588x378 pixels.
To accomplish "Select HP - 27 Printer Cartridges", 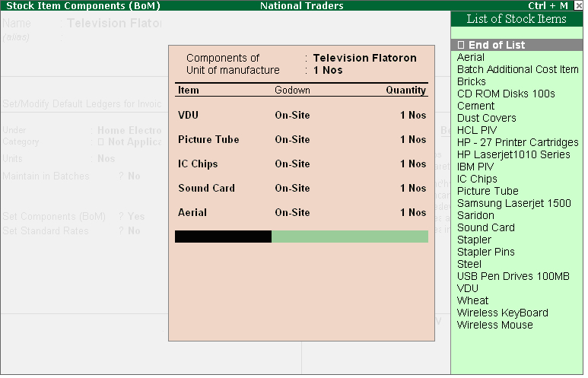I will coord(517,142).
